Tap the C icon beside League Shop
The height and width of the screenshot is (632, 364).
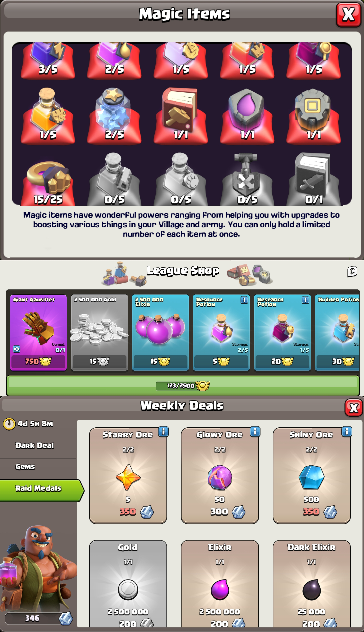(x=352, y=272)
